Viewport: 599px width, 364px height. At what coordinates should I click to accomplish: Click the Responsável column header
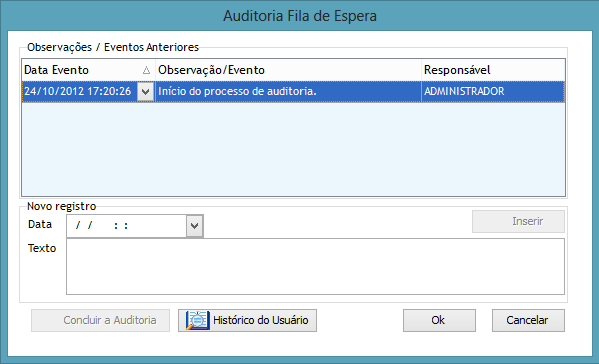[493, 70]
